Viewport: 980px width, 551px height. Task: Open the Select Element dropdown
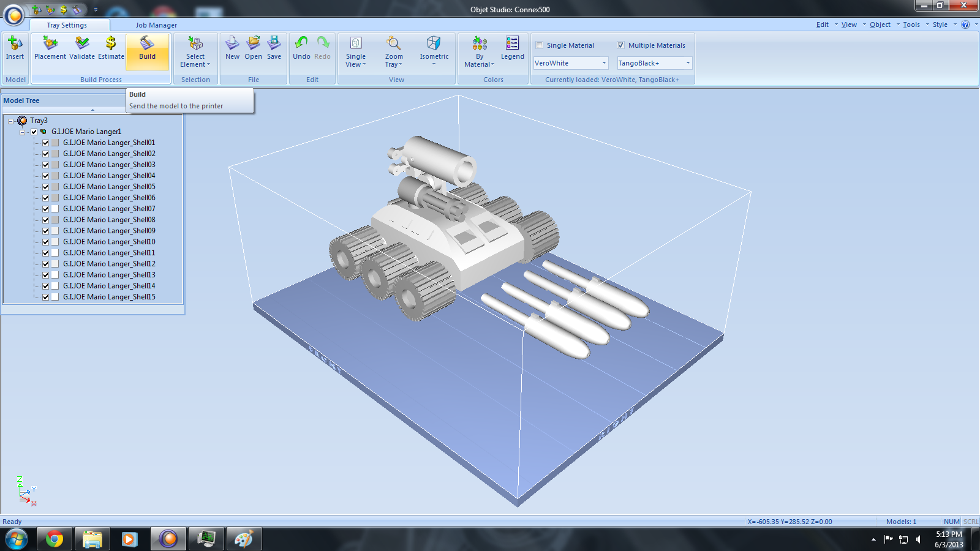(x=195, y=51)
